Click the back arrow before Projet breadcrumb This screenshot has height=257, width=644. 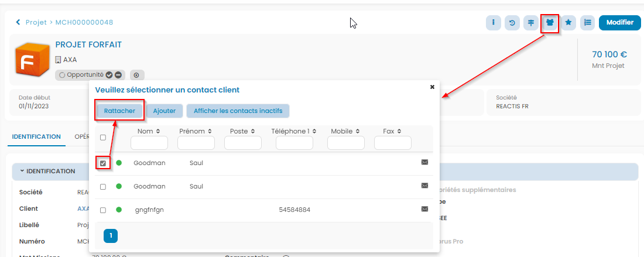coord(18,22)
